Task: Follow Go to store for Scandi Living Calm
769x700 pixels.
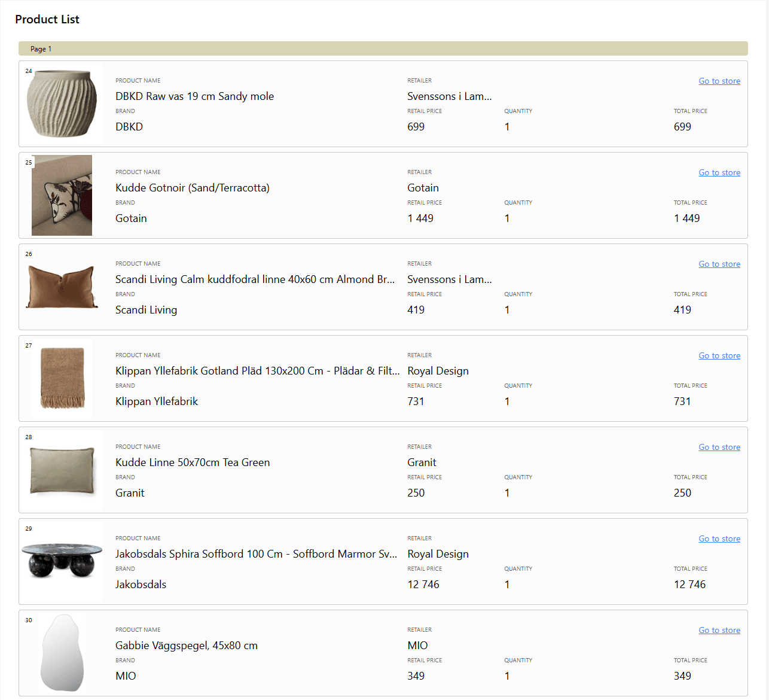Action: point(719,264)
